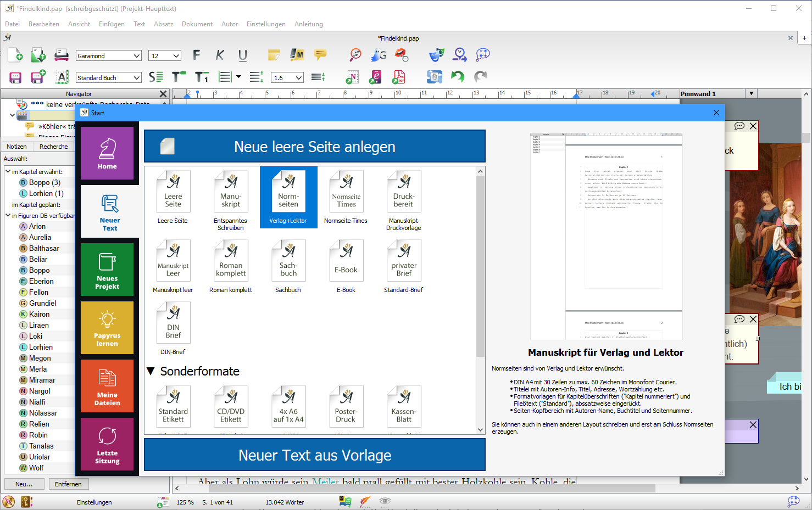812x510 pixels.
Task: Click the Papyrus lernen sidebar tile
Action: (107, 328)
